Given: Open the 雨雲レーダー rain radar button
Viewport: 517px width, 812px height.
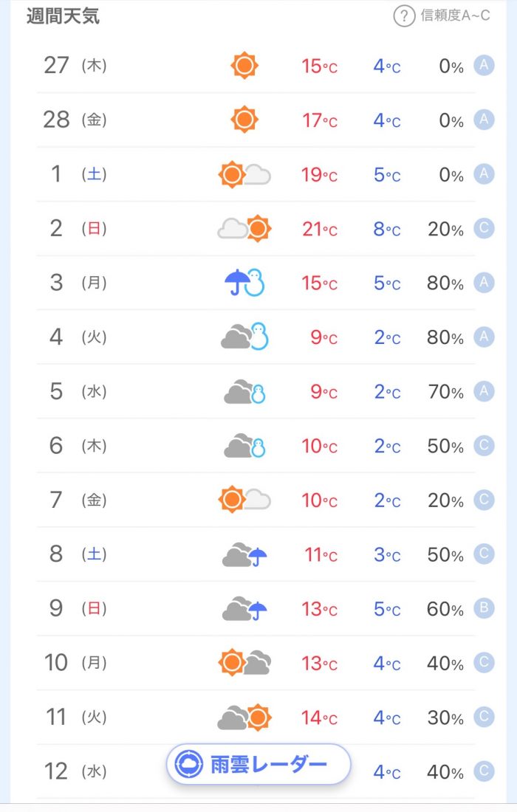Looking at the screenshot, I should (258, 764).
